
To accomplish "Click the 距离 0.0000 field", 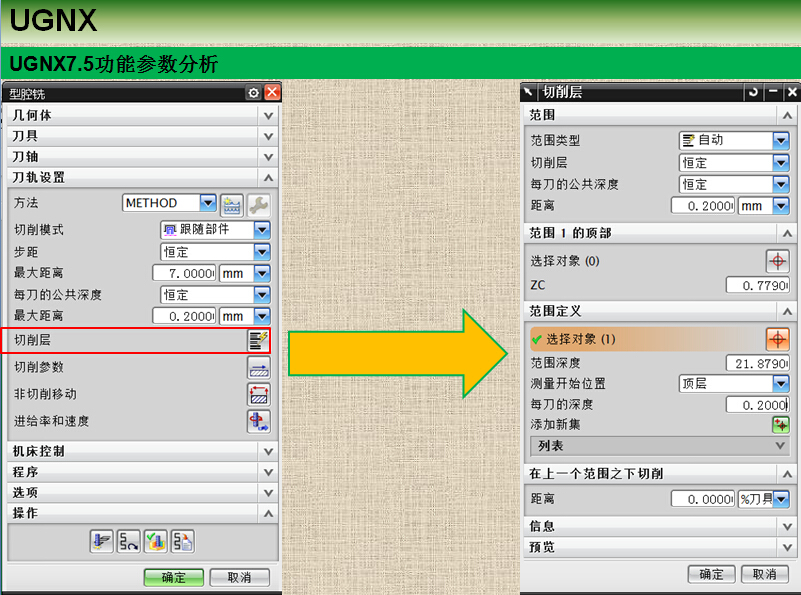I will (703, 499).
